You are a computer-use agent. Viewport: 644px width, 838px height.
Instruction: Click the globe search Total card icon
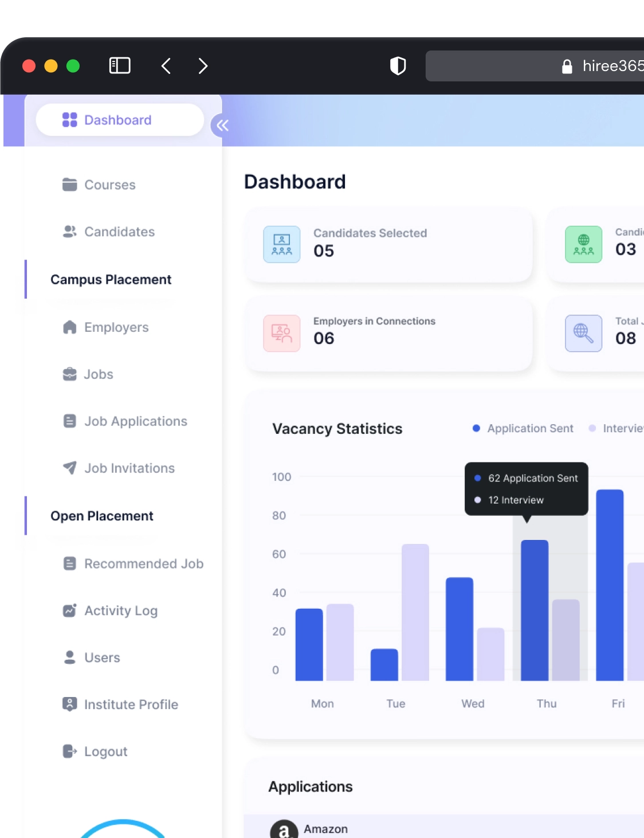pyautogui.click(x=583, y=333)
